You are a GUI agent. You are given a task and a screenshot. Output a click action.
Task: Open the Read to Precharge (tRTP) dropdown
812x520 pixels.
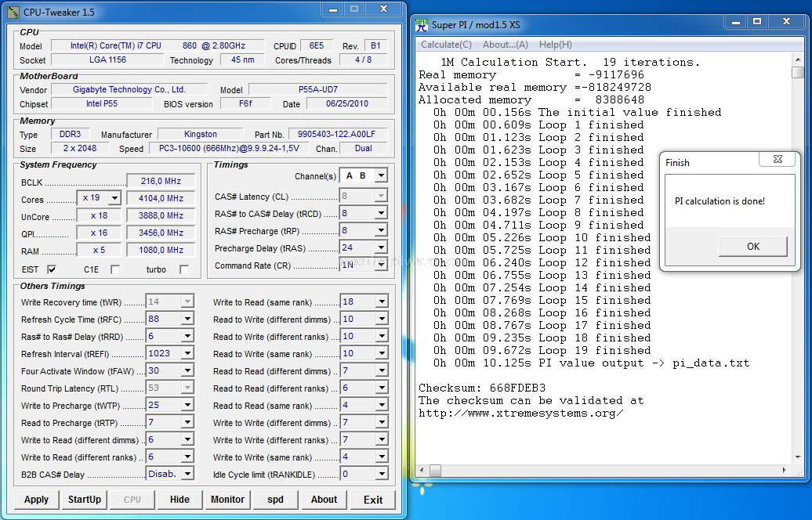tap(187, 422)
